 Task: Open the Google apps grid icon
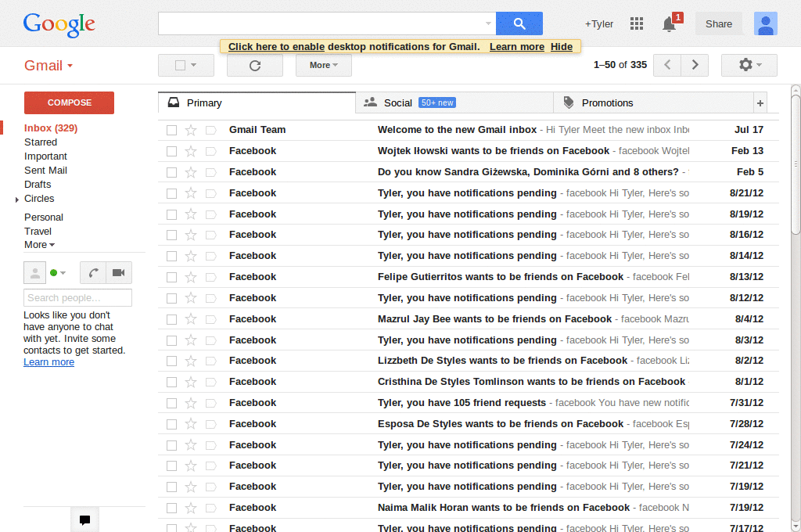point(637,23)
